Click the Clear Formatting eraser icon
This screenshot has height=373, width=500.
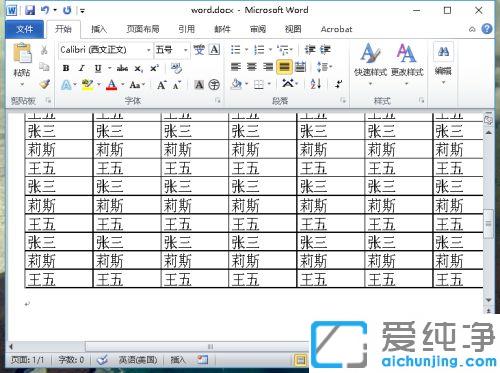(x=176, y=68)
